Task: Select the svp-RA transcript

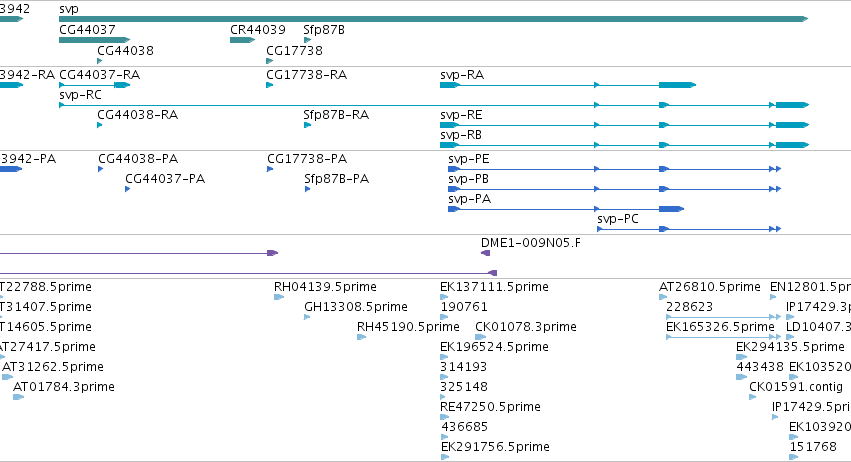Action: click(x=568, y=85)
